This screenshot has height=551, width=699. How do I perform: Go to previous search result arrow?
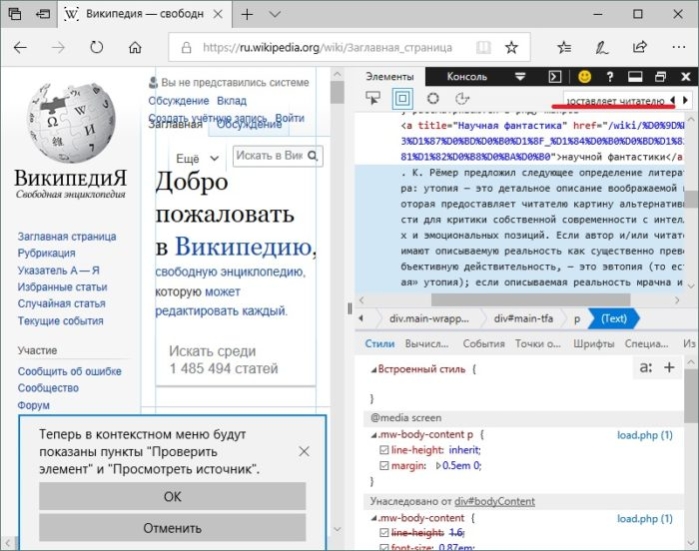click(x=672, y=100)
